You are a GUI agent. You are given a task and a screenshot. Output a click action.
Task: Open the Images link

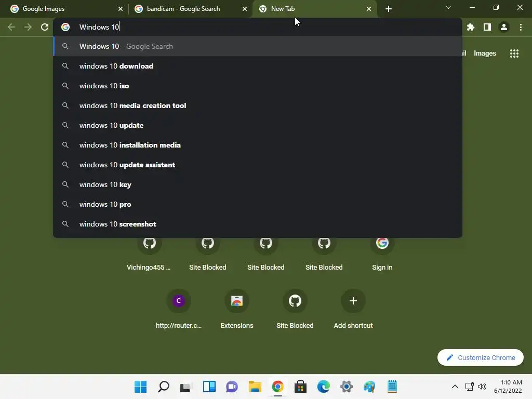tap(485, 54)
